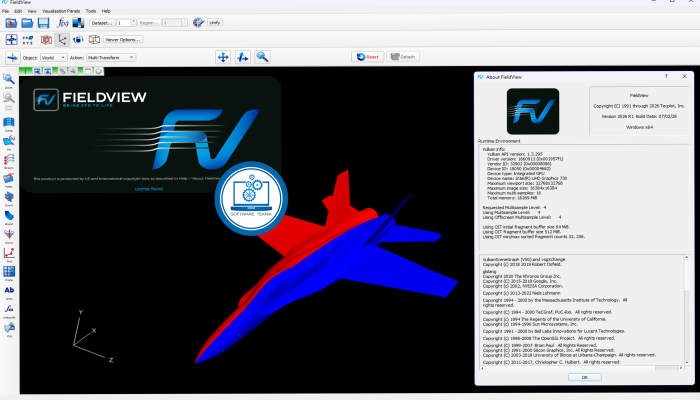This screenshot has height=400, width=700.
Task: Select the rotate axes tool
Action: coord(242,57)
